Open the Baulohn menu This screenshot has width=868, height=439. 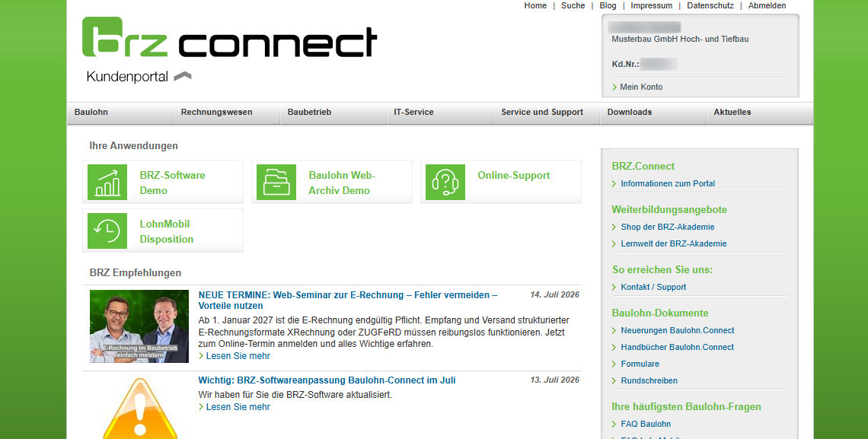pos(120,113)
